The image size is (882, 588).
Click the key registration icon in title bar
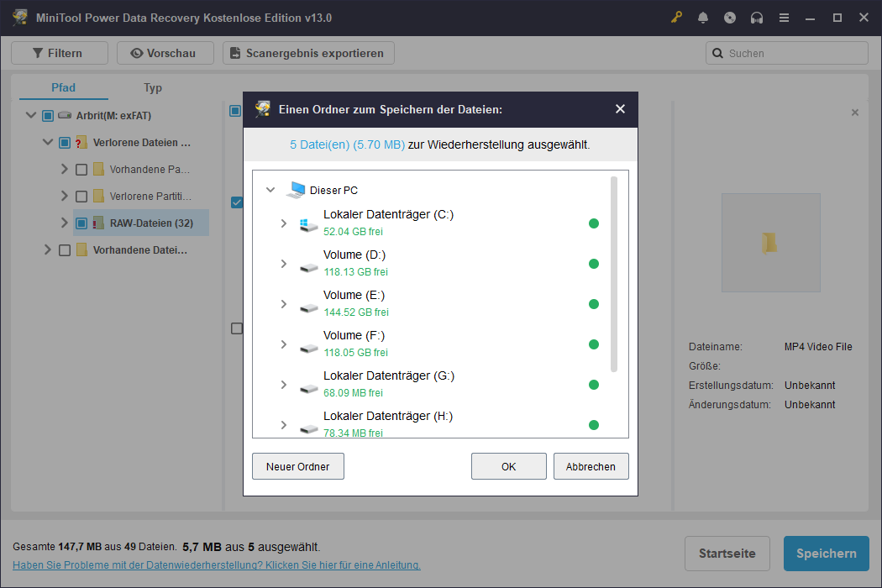676,18
